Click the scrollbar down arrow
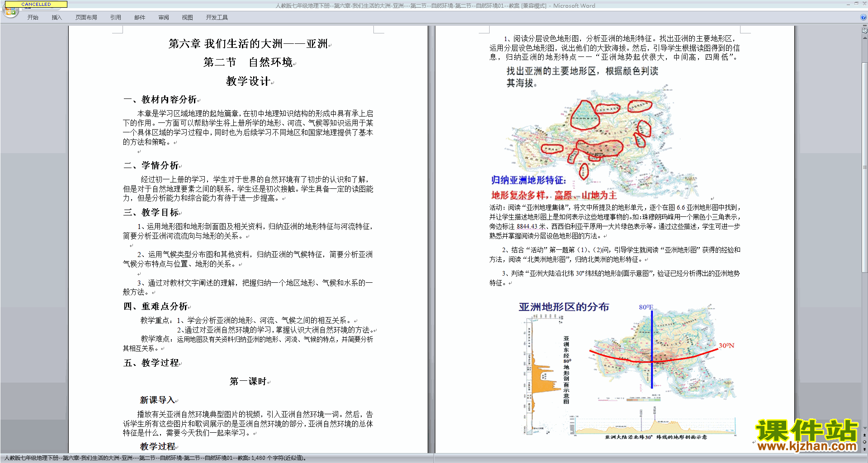 coord(865,428)
